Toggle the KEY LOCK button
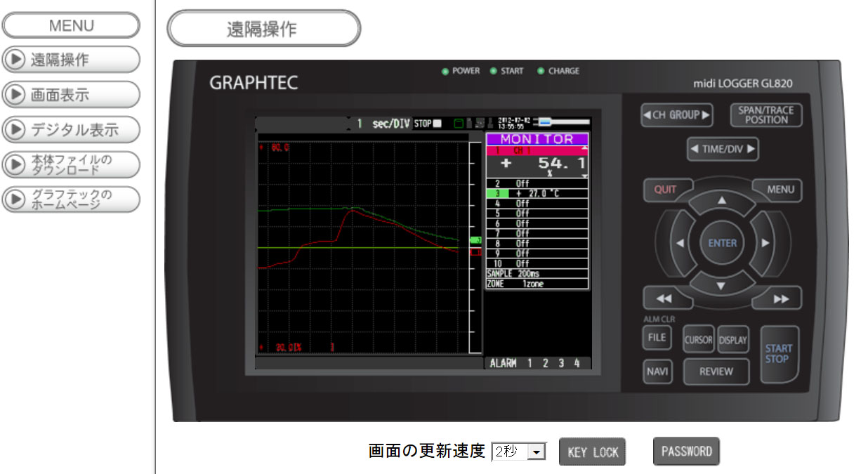 click(x=593, y=452)
